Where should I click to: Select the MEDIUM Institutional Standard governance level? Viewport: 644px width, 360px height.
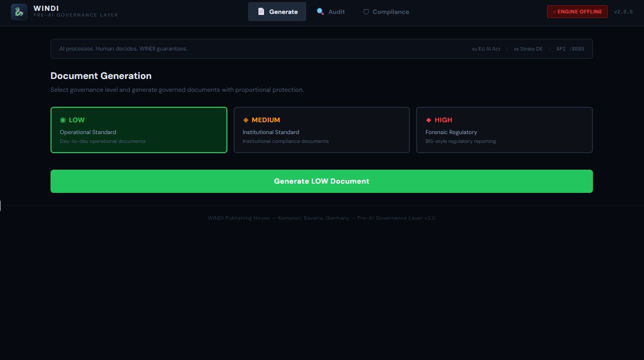coord(321,129)
